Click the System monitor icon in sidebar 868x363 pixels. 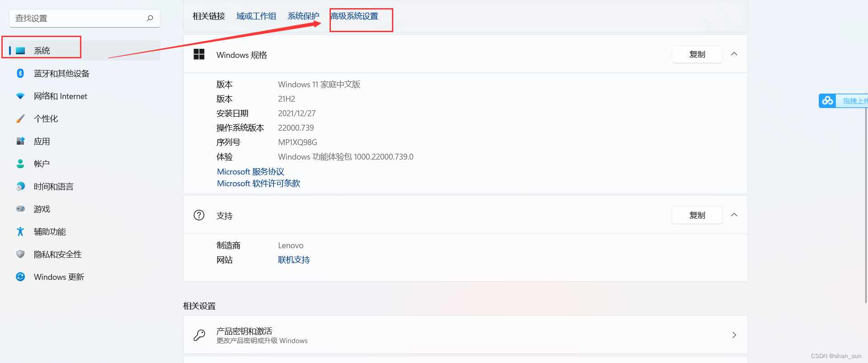[x=20, y=51]
